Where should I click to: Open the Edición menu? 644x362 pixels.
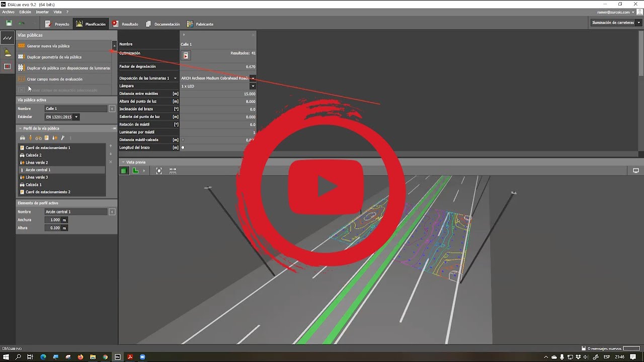25,12
